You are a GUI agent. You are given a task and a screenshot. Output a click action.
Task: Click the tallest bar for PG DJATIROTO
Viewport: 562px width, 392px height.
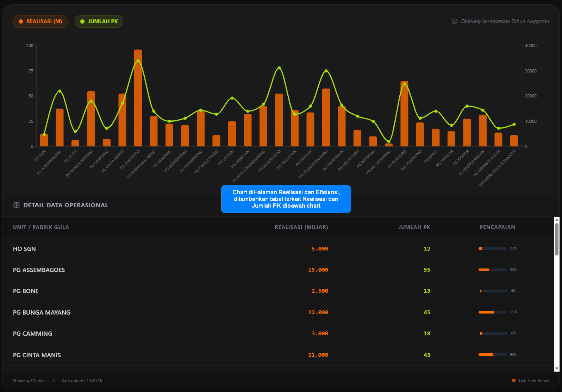coord(138,99)
